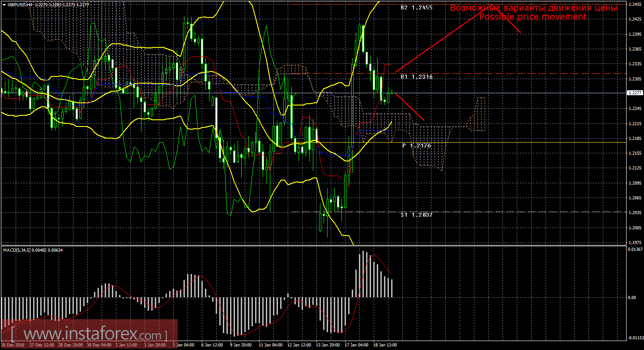Click the triangle before GBPUSD,H4 title

tap(4, 4)
